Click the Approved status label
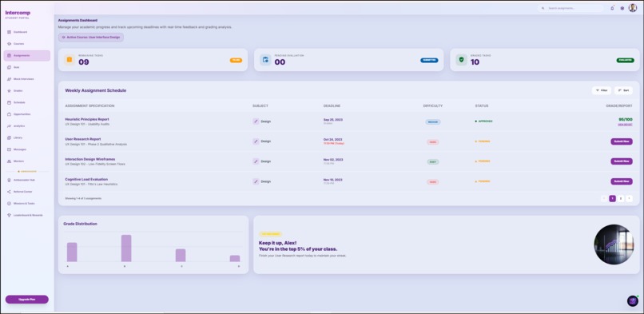This screenshot has height=314, width=644. 484,121
